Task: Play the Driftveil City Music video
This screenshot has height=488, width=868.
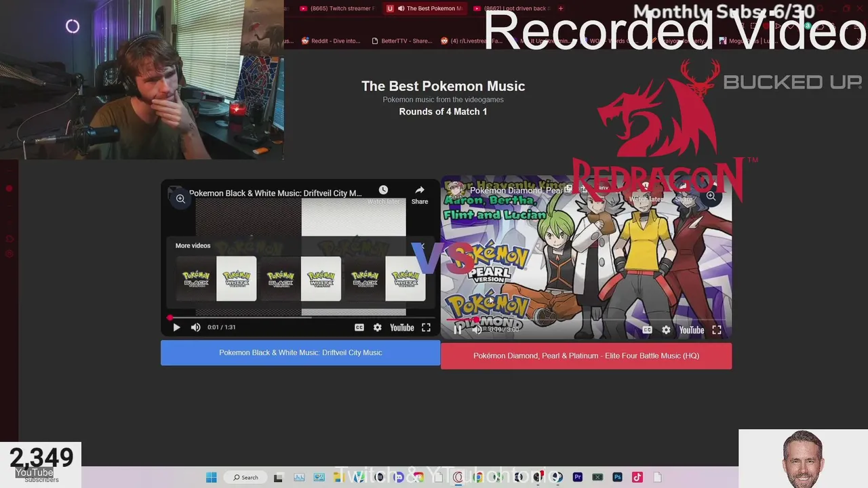Action: tap(176, 327)
